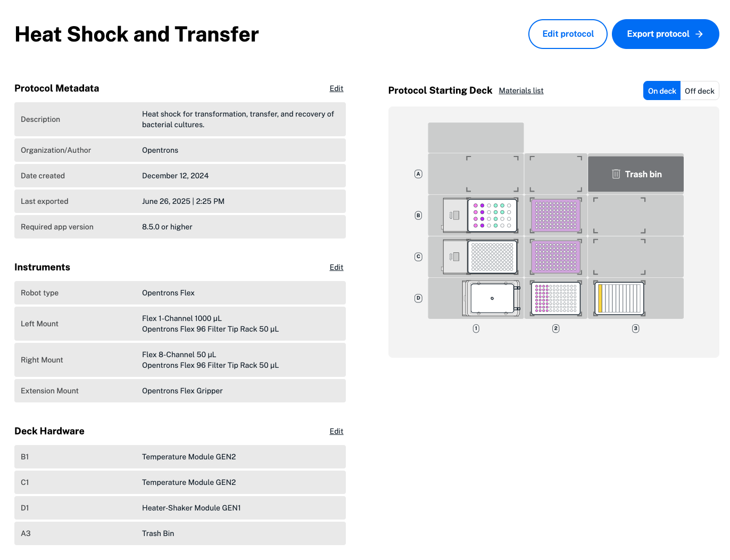Switch deck view to On deck
The height and width of the screenshot is (560, 730).
[x=662, y=91]
